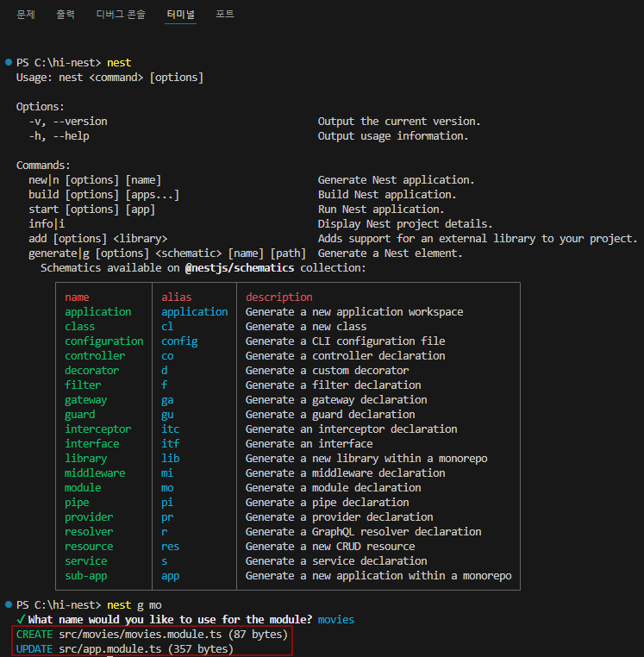Click 'provider' schematic name

click(x=89, y=517)
